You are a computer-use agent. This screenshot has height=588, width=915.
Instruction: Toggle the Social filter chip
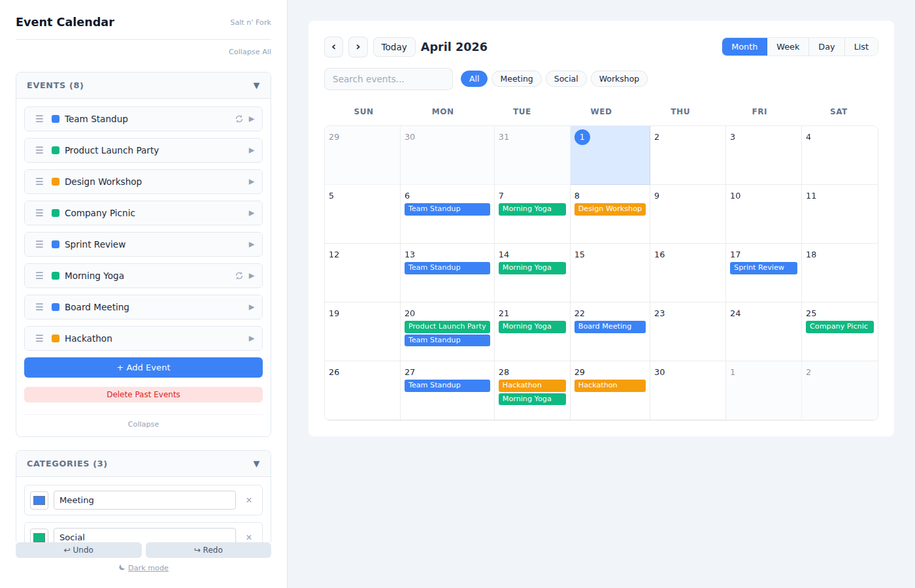[566, 78]
